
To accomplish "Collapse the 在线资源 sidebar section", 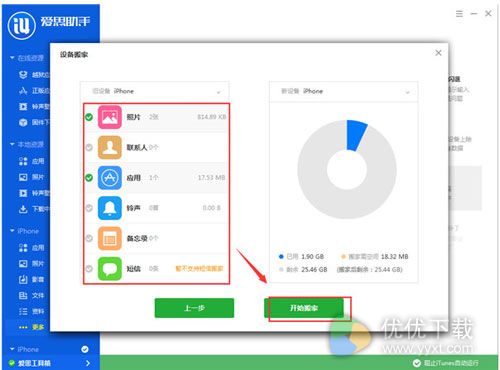I will click(x=12, y=58).
